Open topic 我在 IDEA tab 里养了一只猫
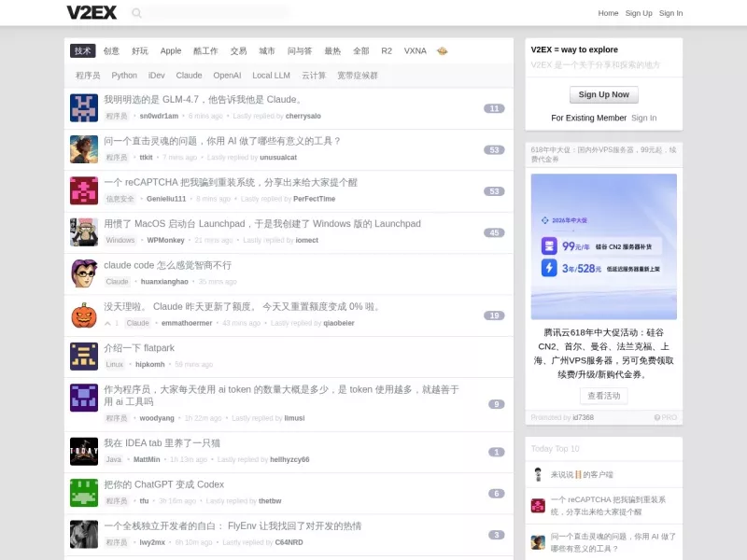The width and height of the screenshot is (747, 560). tap(162, 443)
